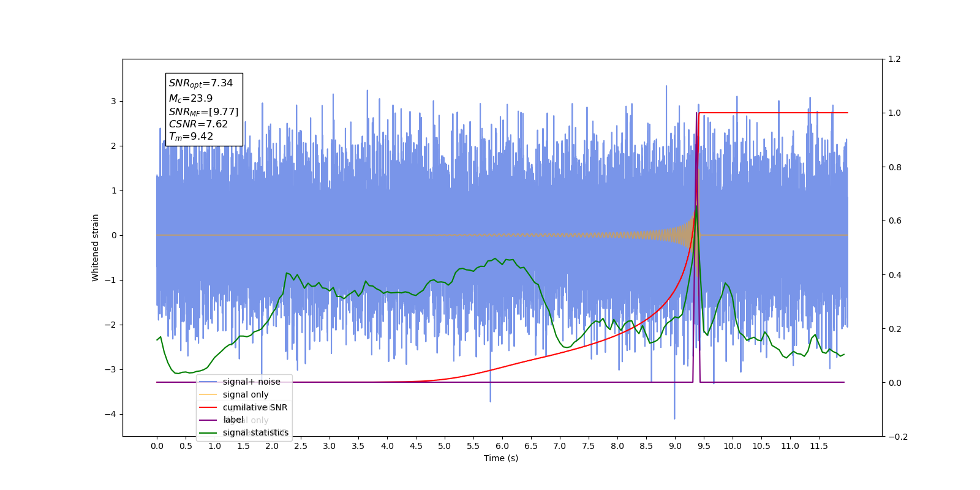Click the 3 tick on left axis

point(113,102)
